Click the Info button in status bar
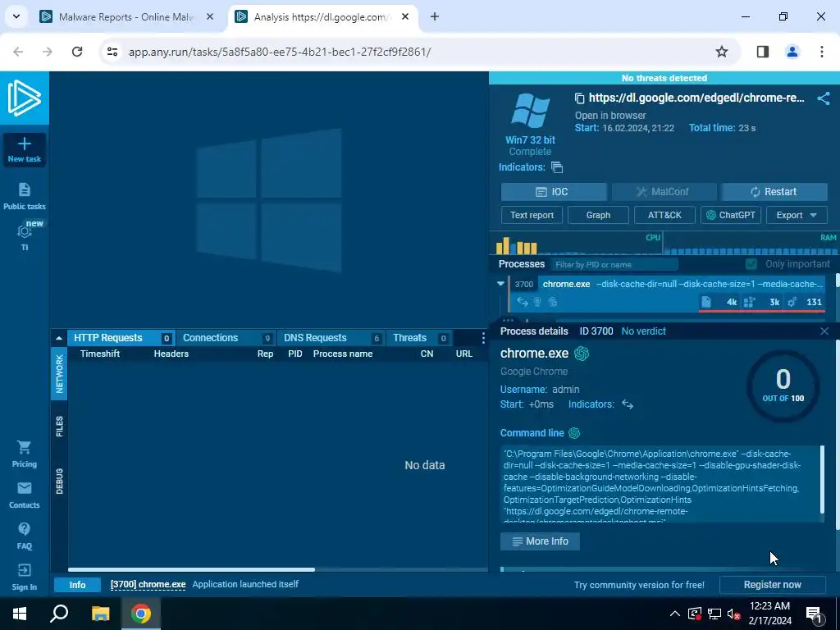The height and width of the screenshot is (630, 840). [x=77, y=584]
